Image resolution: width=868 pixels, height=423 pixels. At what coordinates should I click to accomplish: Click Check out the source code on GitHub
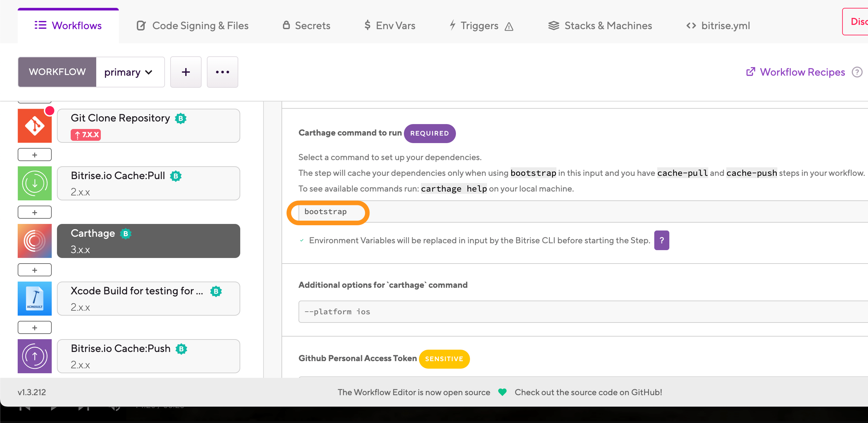click(588, 392)
